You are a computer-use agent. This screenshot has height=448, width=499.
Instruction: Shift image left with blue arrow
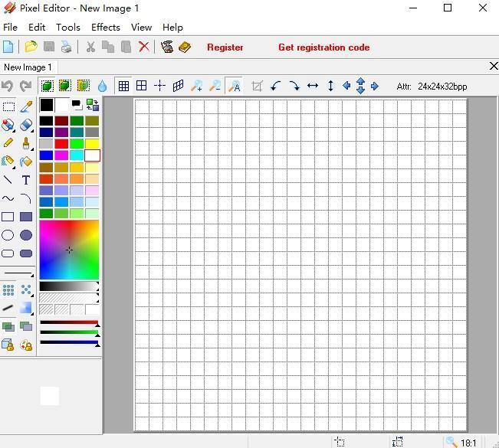click(x=346, y=86)
